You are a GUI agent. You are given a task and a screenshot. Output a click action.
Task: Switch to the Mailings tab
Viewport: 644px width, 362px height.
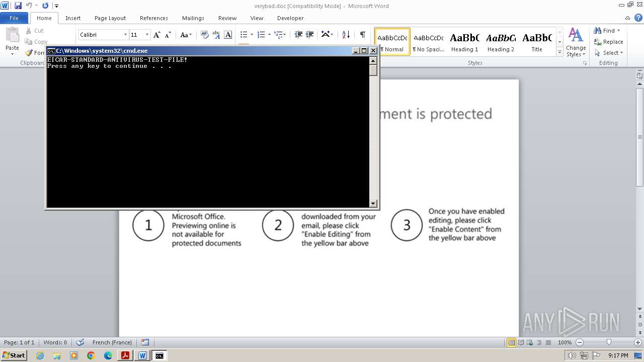193,18
